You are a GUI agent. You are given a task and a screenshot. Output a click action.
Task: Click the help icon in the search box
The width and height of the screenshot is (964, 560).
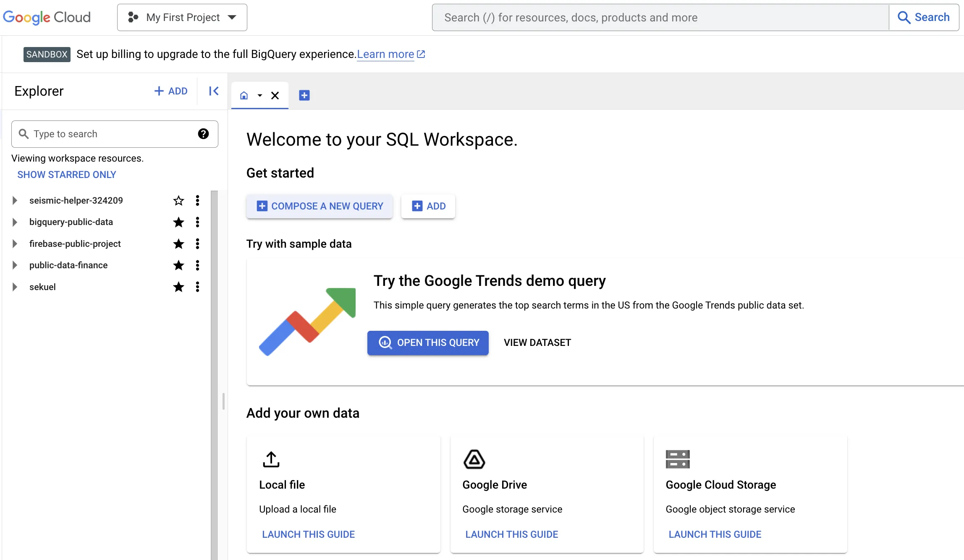pyautogui.click(x=204, y=134)
